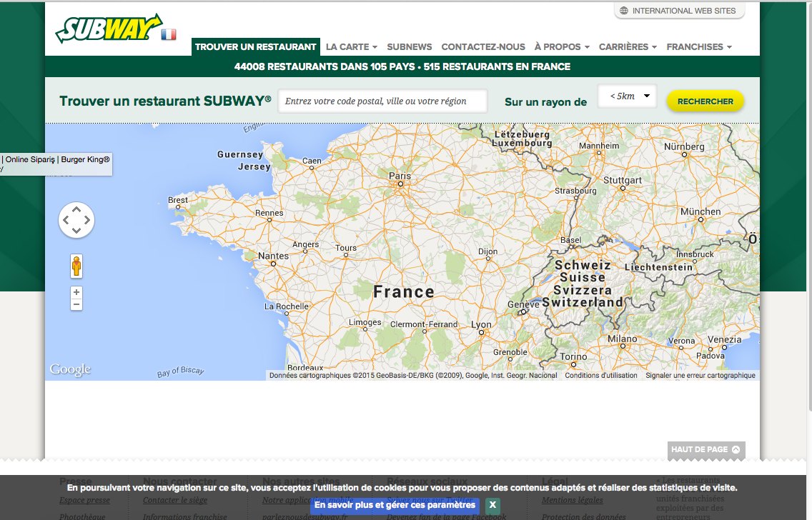Open Mentions légales footer link

coord(573,500)
